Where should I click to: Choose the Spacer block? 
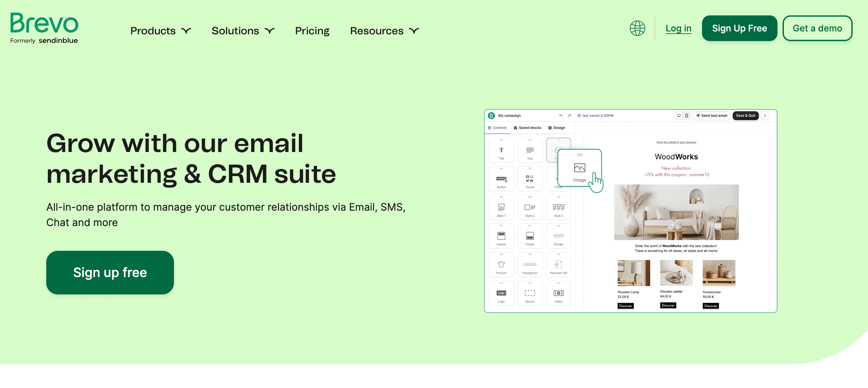530,293
